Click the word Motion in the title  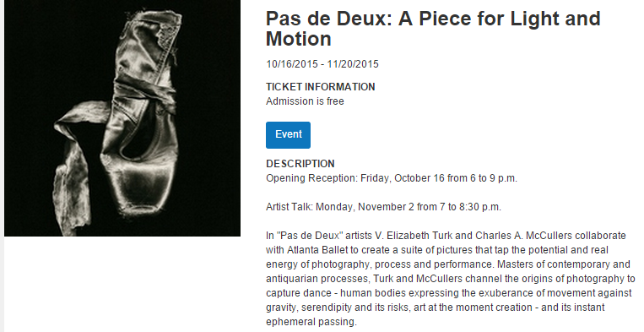(299, 39)
